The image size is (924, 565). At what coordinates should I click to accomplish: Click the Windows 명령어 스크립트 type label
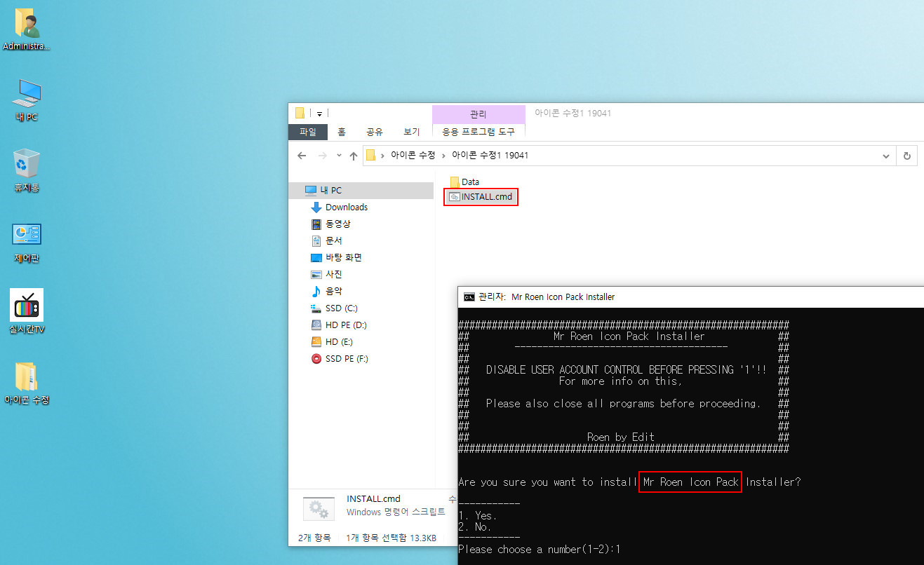396,512
